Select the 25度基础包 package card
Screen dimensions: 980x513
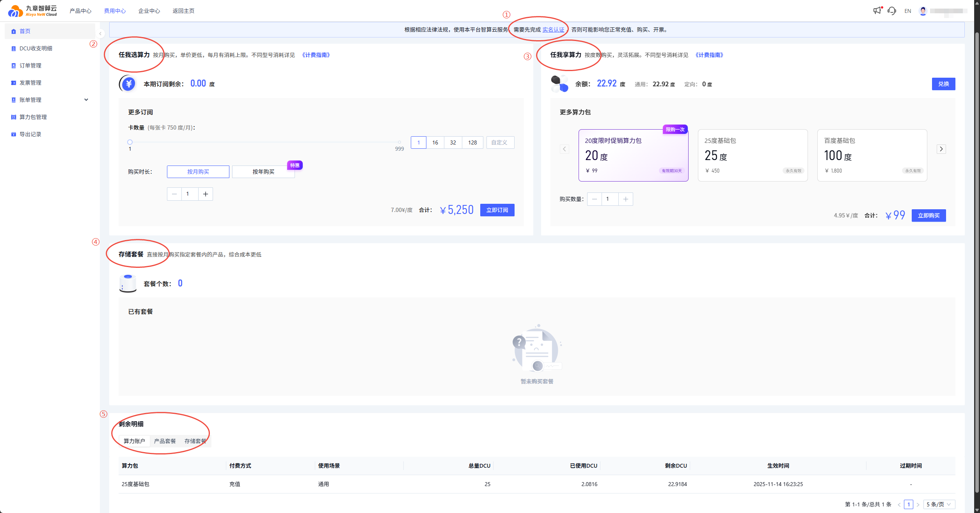tap(752, 155)
